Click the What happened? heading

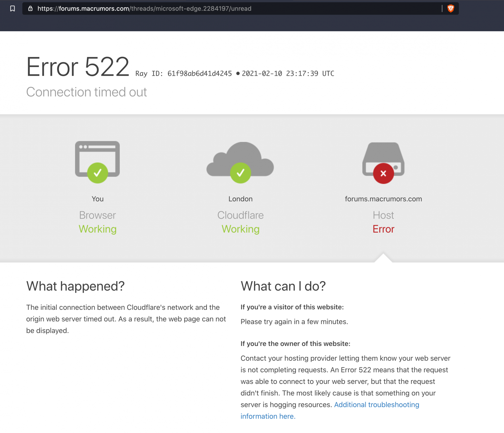point(75,286)
